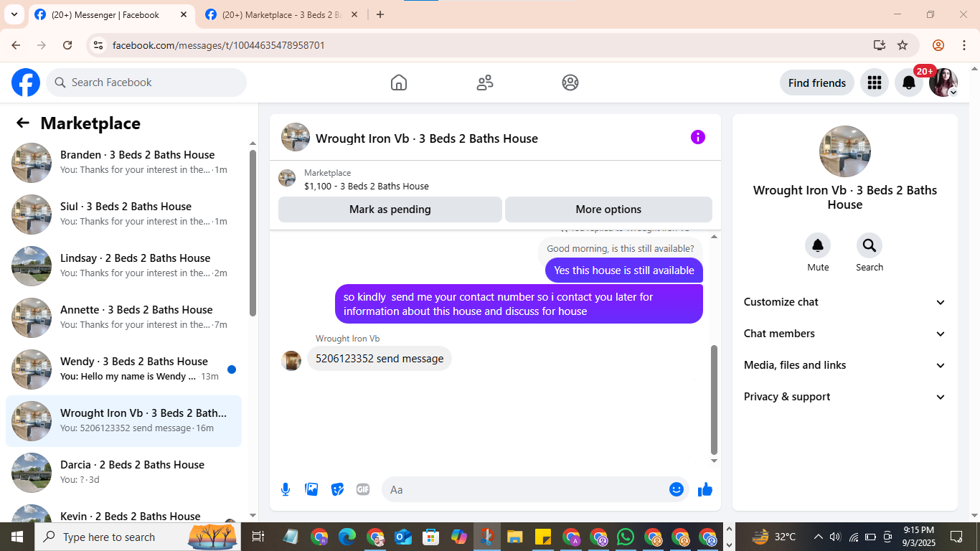980x551 pixels.
Task: Open File Explorer from the taskbar
Action: [514, 537]
